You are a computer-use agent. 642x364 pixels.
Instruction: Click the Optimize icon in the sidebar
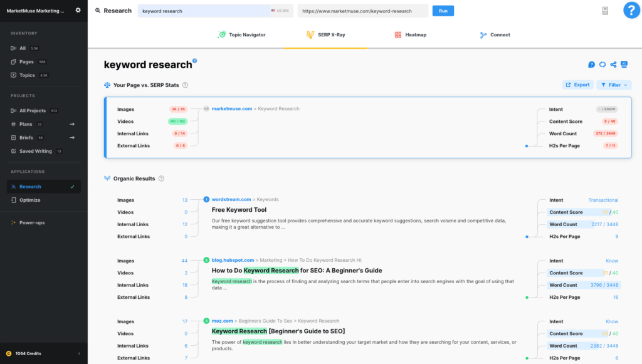click(14, 200)
